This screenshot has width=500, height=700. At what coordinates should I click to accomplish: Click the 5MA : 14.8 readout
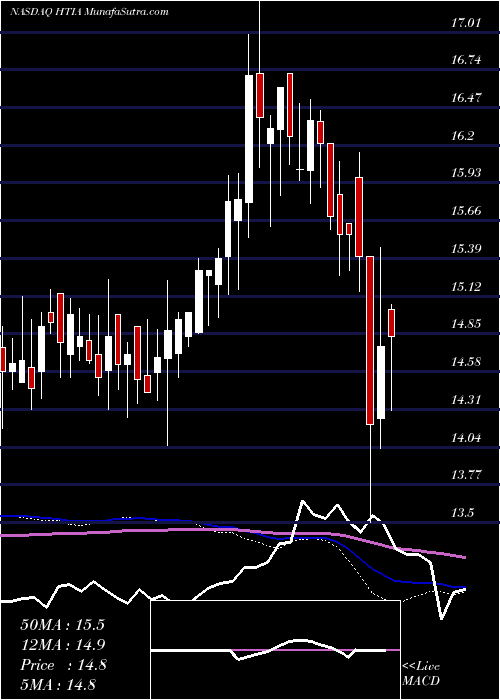tap(58, 685)
